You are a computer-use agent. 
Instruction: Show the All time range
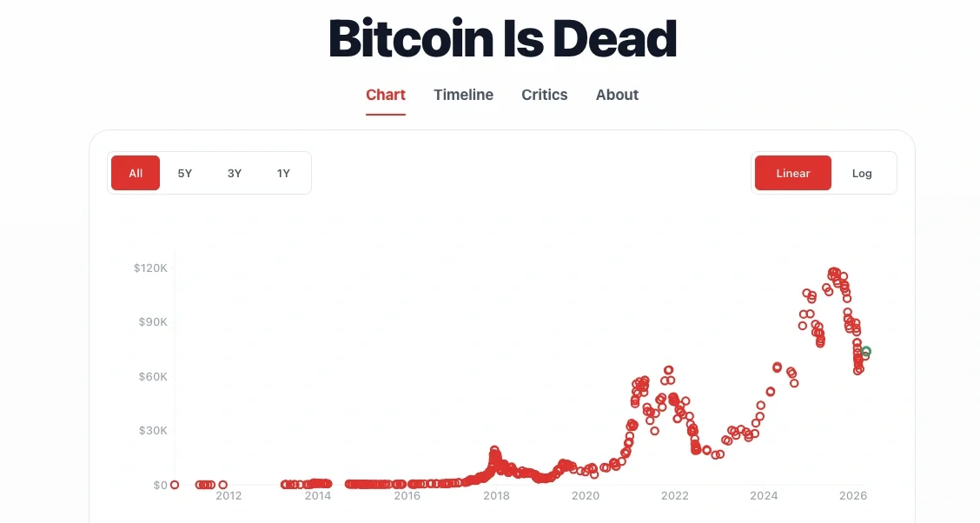point(136,173)
